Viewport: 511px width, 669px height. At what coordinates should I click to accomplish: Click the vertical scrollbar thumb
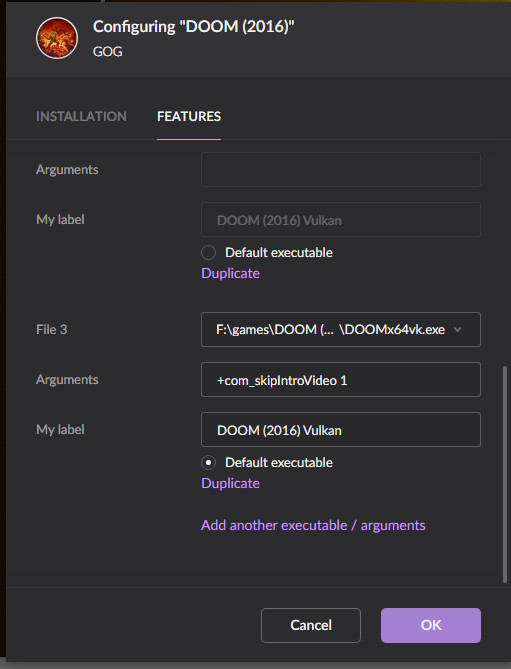pos(505,474)
